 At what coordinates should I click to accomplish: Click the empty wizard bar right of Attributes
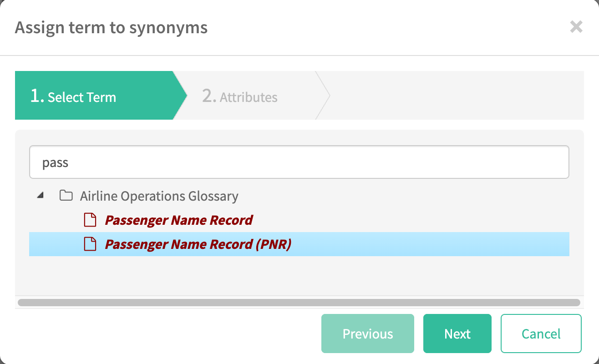point(455,96)
